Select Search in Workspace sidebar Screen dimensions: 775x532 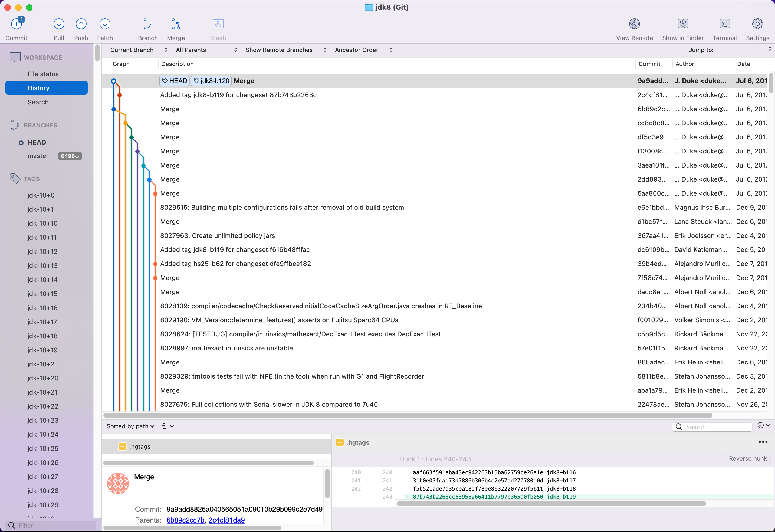[38, 102]
